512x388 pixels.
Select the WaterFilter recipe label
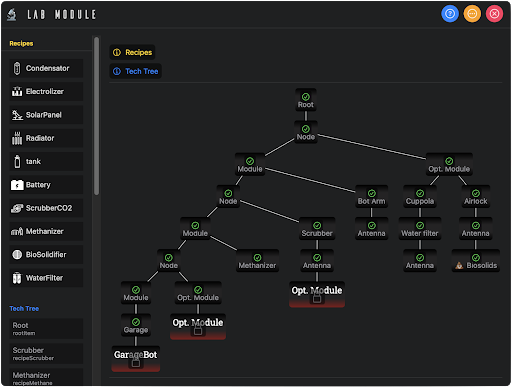44,278
